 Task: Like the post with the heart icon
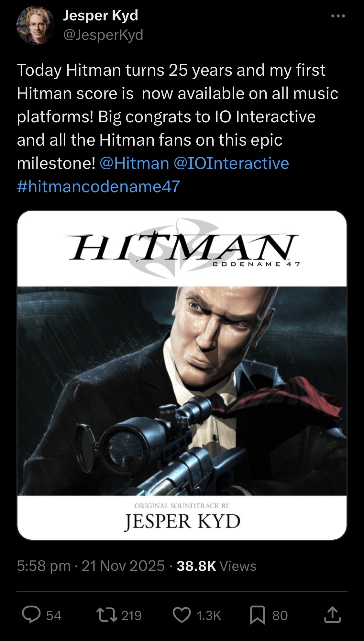click(x=182, y=615)
